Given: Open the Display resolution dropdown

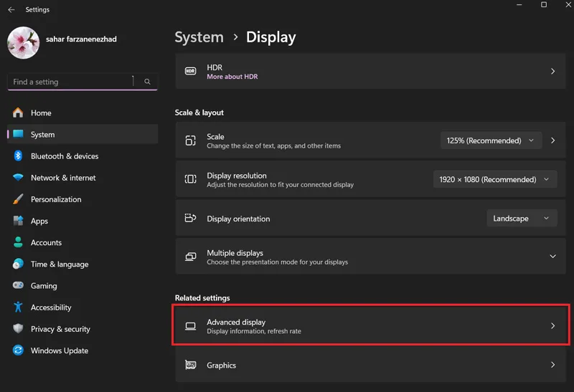Looking at the screenshot, I should (x=495, y=179).
